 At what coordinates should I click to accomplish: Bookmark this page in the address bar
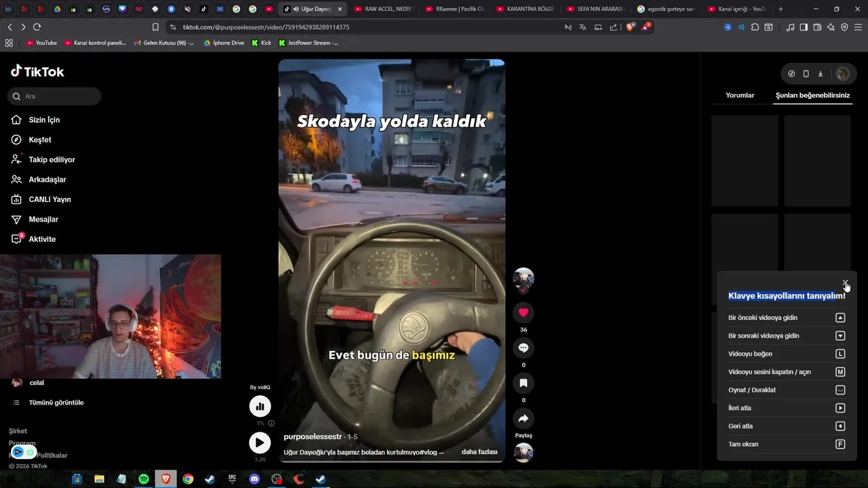155,27
